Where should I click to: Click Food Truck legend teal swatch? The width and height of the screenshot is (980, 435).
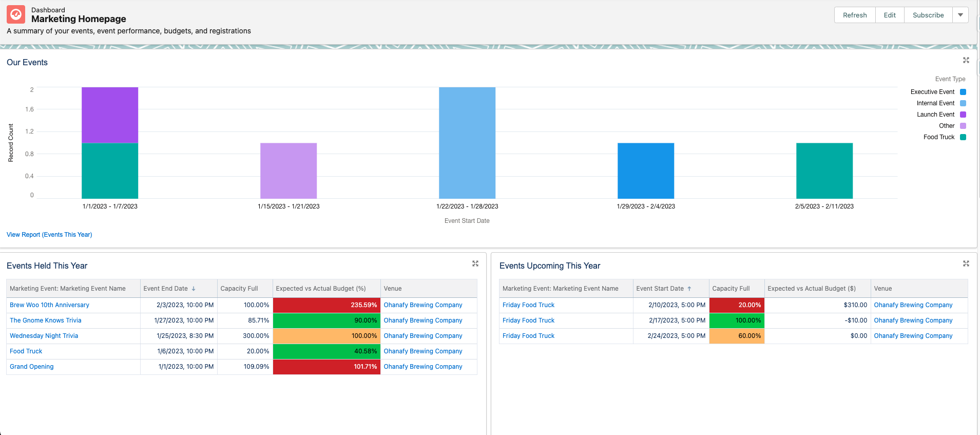(x=963, y=137)
